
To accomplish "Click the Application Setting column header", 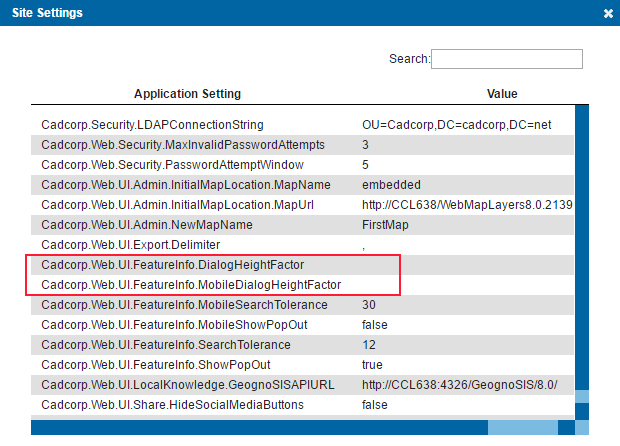I will (187, 94).
